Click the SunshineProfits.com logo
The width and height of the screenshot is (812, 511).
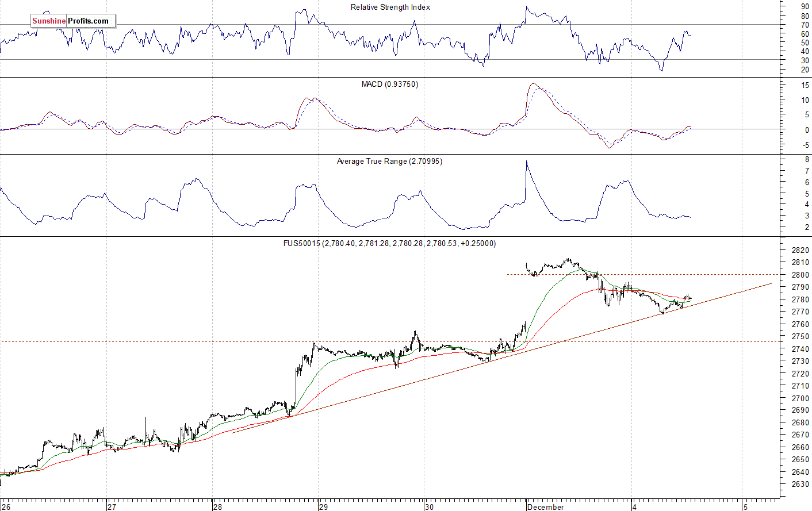tap(73, 21)
